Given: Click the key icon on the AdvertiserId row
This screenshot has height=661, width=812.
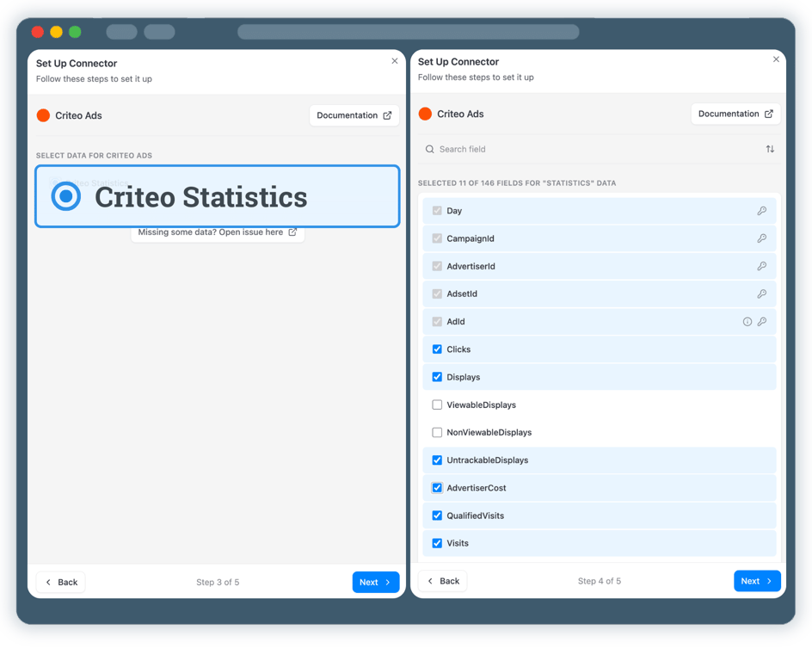Looking at the screenshot, I should [x=762, y=266].
